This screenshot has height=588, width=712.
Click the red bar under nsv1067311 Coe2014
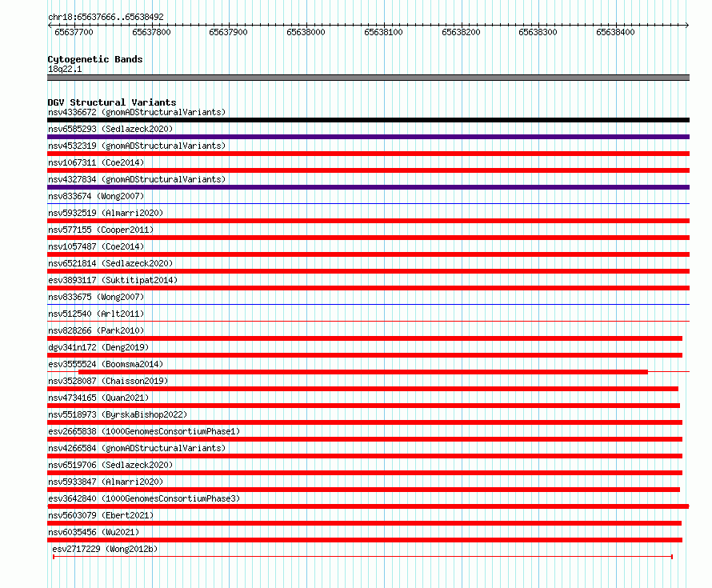pos(368,170)
